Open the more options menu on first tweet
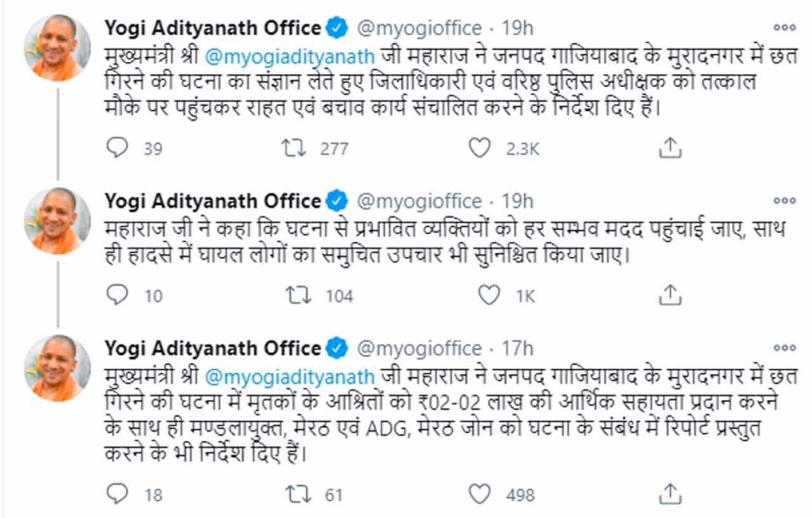The height and width of the screenshot is (518, 812). (x=785, y=28)
